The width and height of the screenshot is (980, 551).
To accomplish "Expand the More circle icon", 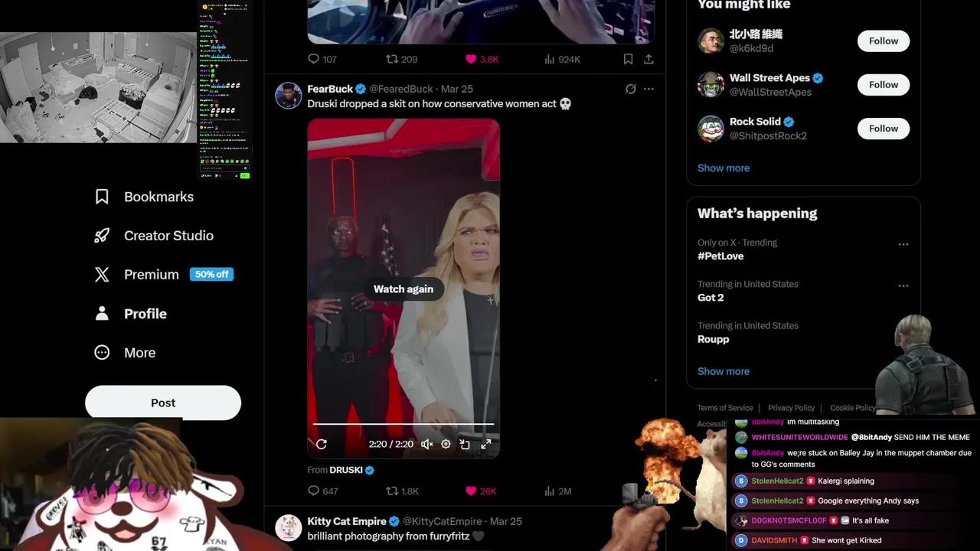I will (x=102, y=353).
